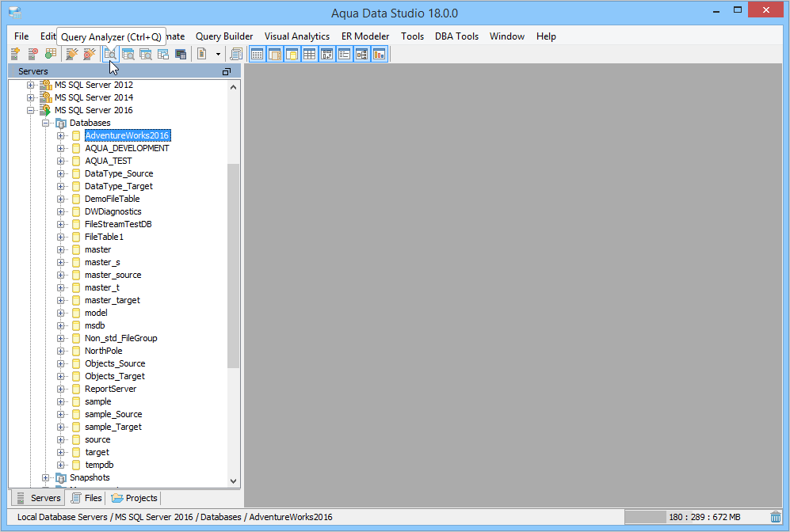This screenshot has height=532, width=790.
Task: Select the model database
Action: coord(96,313)
